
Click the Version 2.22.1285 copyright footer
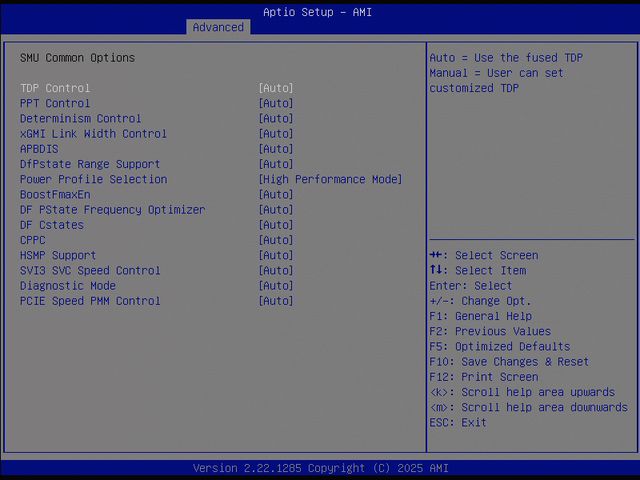click(x=320, y=468)
